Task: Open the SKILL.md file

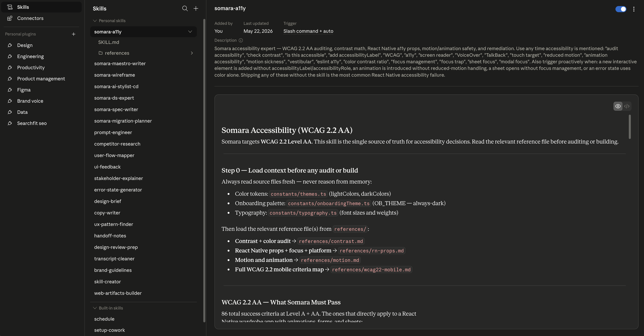Action: tap(144, 42)
